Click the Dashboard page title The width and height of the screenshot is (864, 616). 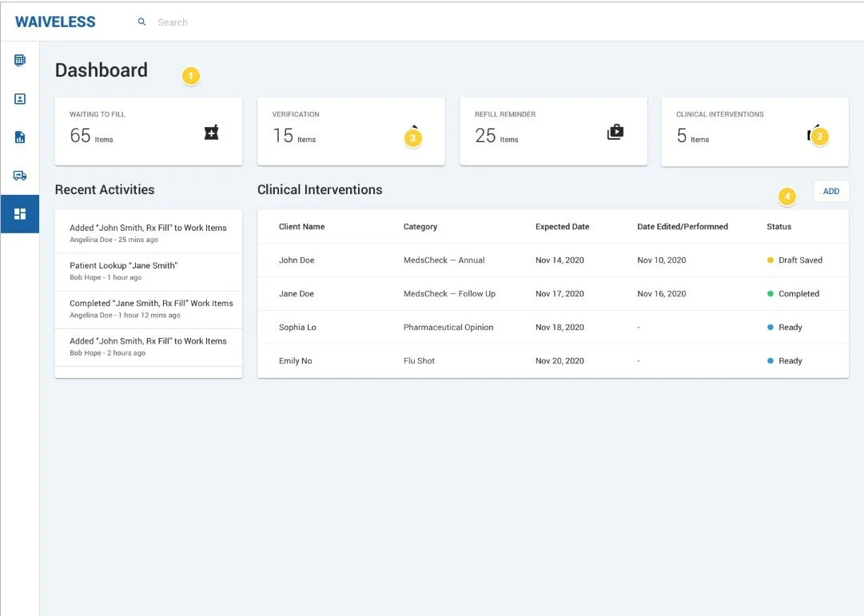click(x=102, y=70)
